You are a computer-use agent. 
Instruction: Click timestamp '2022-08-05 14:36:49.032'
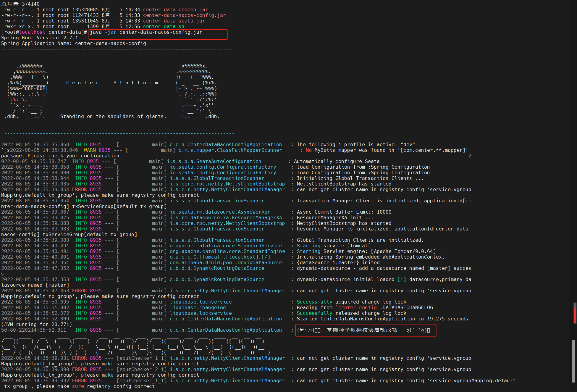click(35, 381)
